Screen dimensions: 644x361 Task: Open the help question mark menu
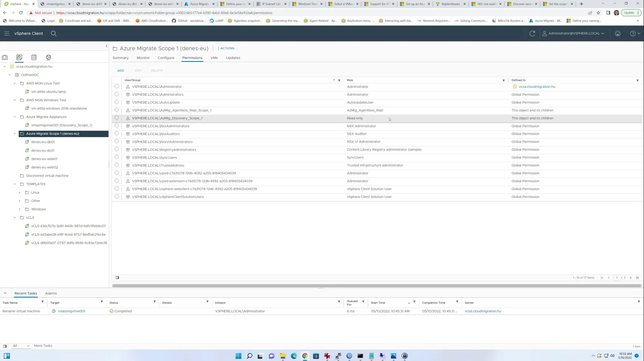[635, 33]
